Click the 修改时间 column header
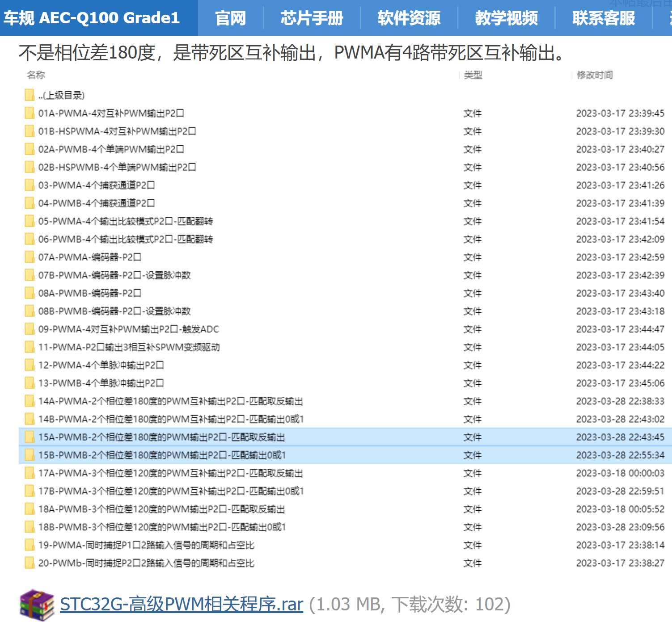 click(595, 75)
